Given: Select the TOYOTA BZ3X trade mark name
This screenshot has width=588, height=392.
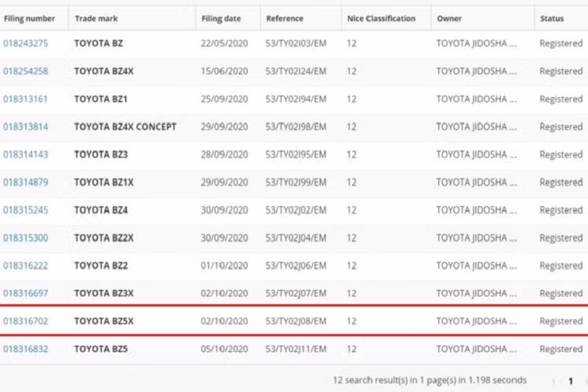Looking at the screenshot, I should [103, 293].
